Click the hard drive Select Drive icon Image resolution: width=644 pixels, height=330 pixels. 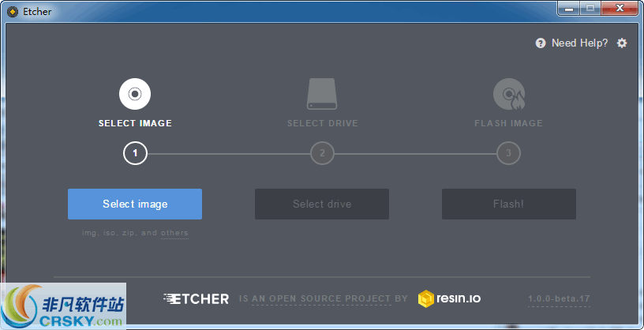pyautogui.click(x=322, y=94)
